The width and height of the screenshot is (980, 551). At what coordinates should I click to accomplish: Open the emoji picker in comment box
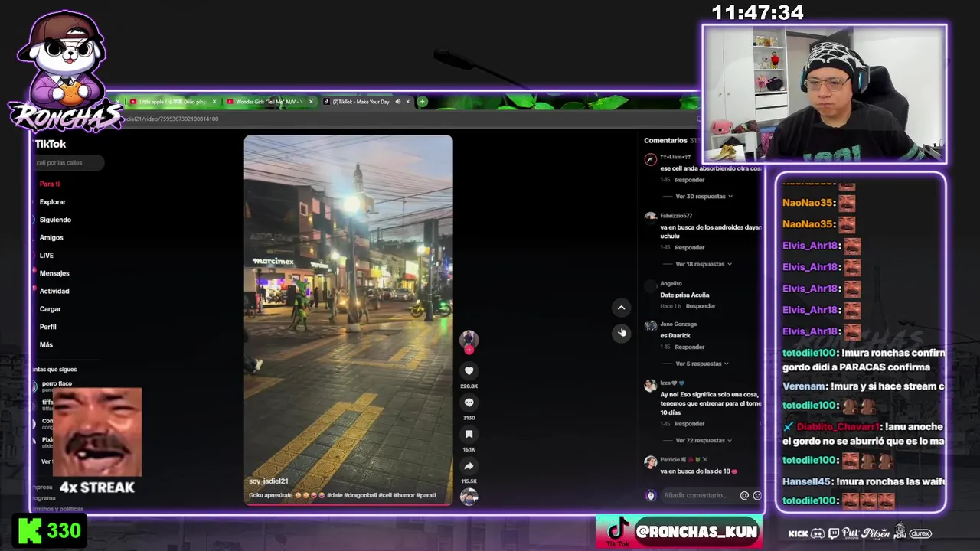pos(757,495)
